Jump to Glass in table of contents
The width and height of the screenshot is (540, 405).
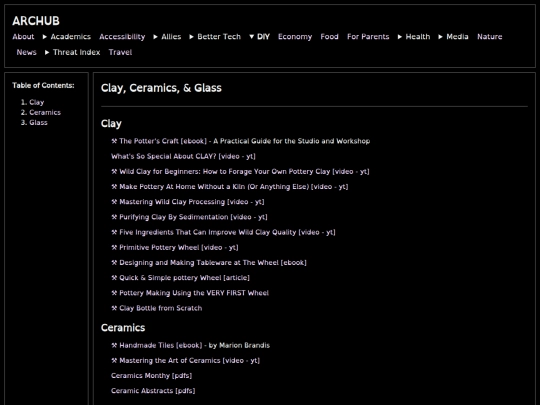click(38, 123)
